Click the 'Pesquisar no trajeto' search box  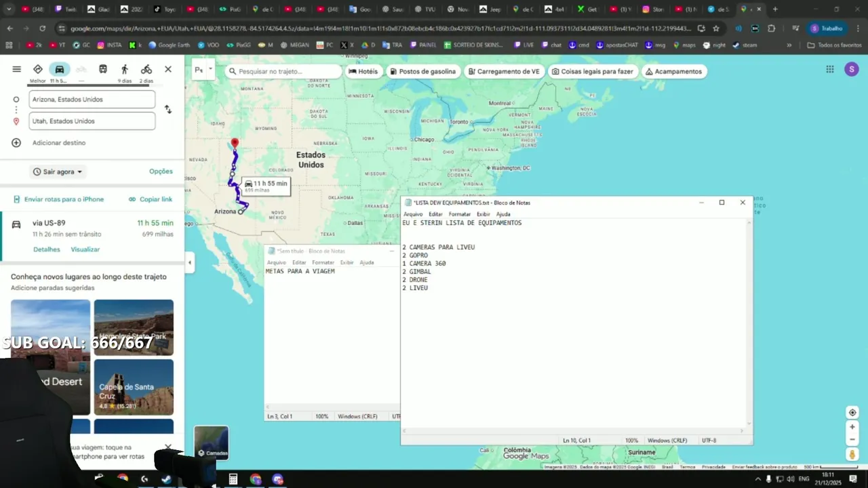pos(283,71)
